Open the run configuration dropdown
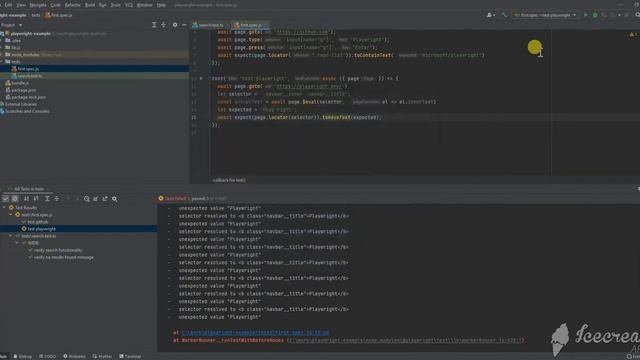Viewport: 640px width, 360px height. [545, 15]
